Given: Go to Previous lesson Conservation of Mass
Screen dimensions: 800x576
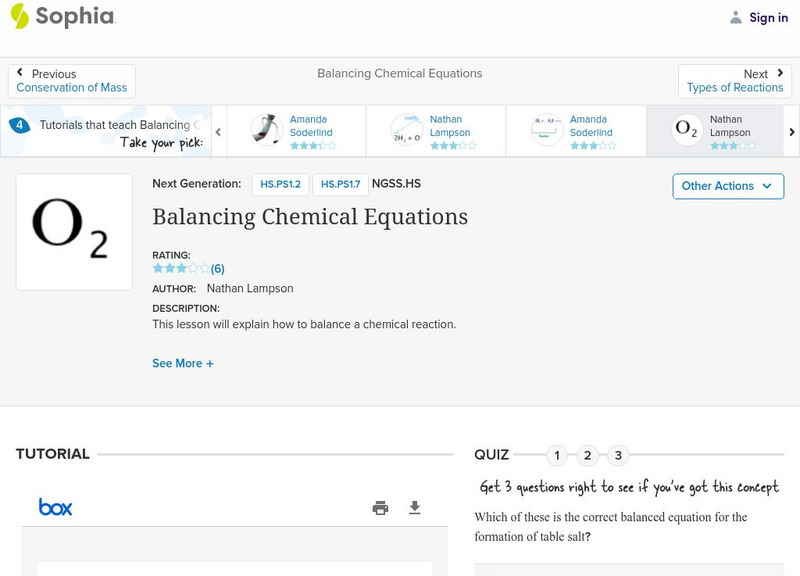Looking at the screenshot, I should 72,81.
